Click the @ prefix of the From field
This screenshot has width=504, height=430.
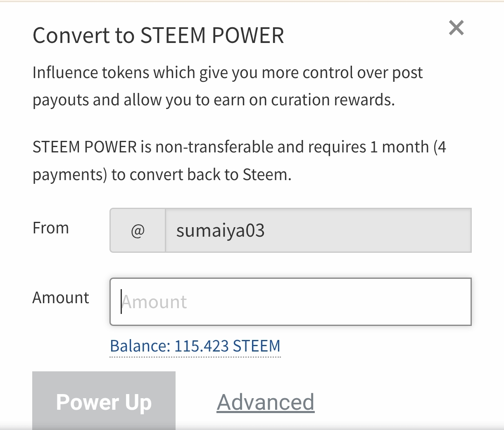click(138, 230)
